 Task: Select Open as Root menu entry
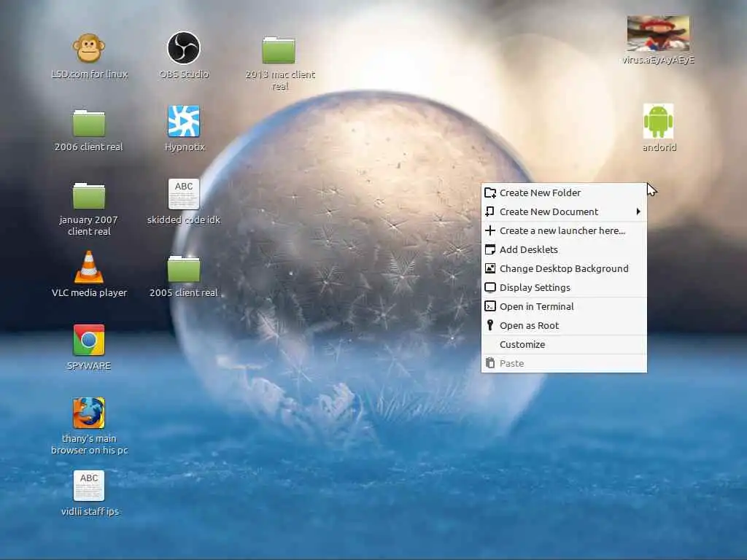[x=564, y=326]
